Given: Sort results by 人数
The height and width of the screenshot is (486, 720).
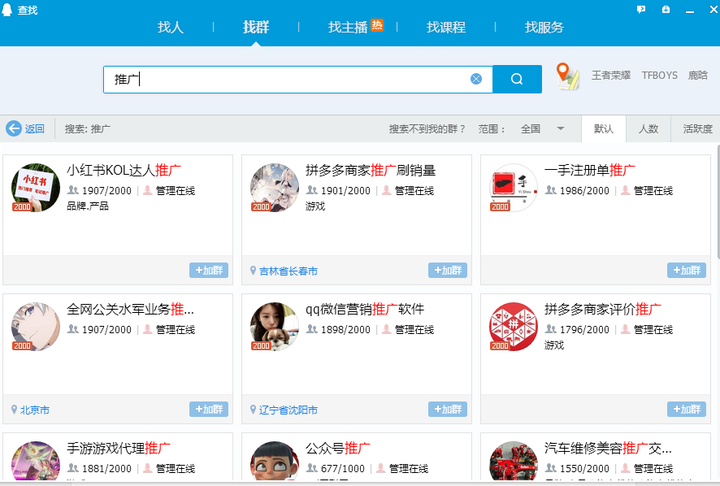Looking at the screenshot, I should [x=648, y=129].
